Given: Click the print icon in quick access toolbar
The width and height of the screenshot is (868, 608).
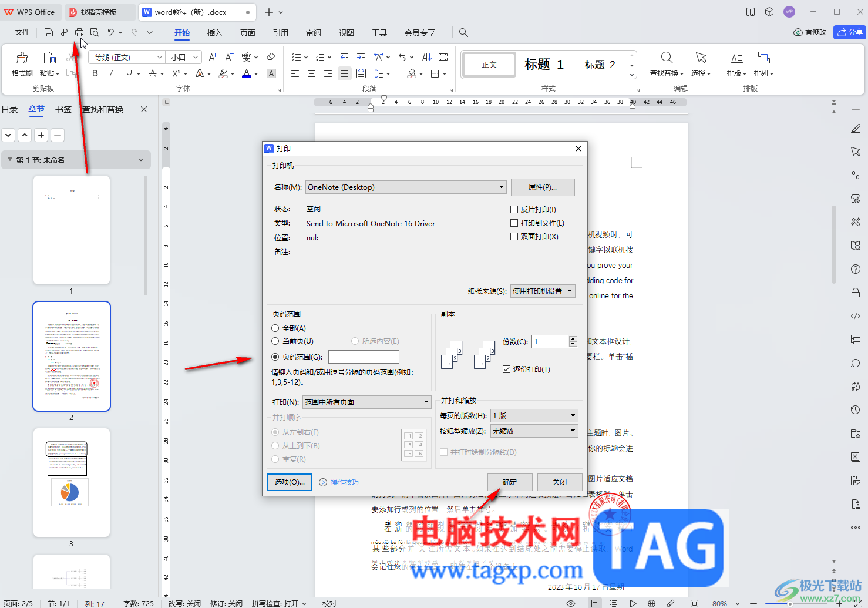Looking at the screenshot, I should pos(79,32).
